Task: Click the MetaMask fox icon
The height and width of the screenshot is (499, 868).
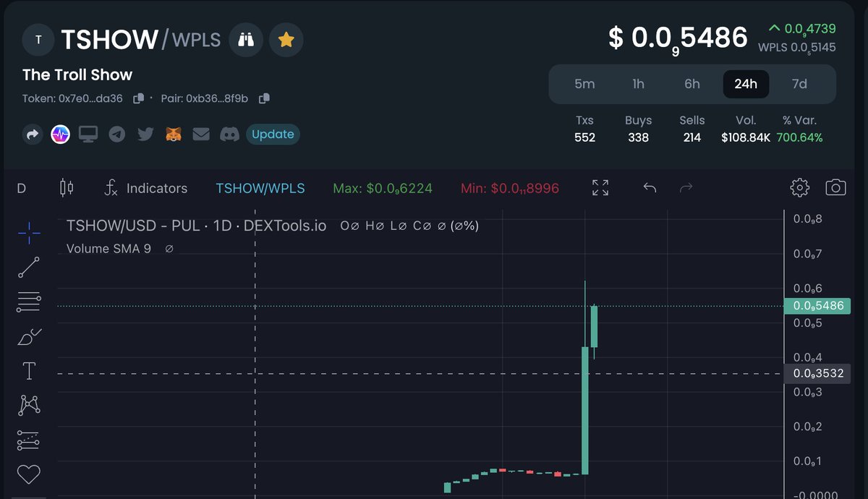Action: [174, 135]
